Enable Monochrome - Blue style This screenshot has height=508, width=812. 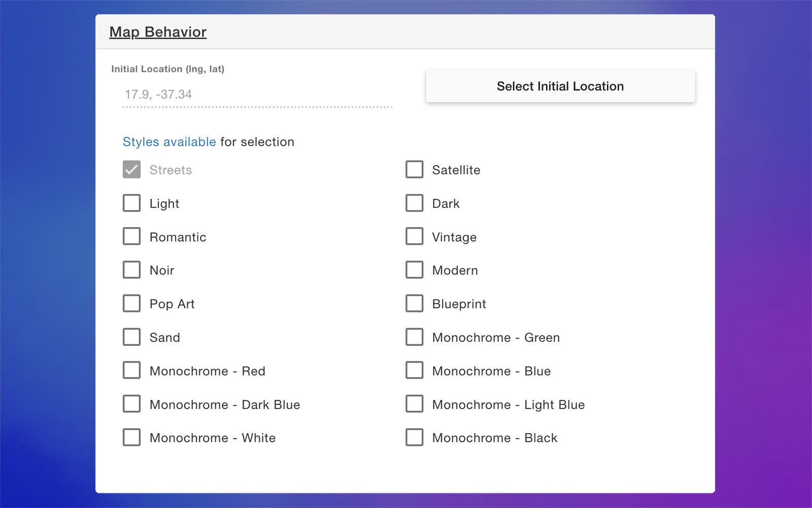click(x=414, y=370)
